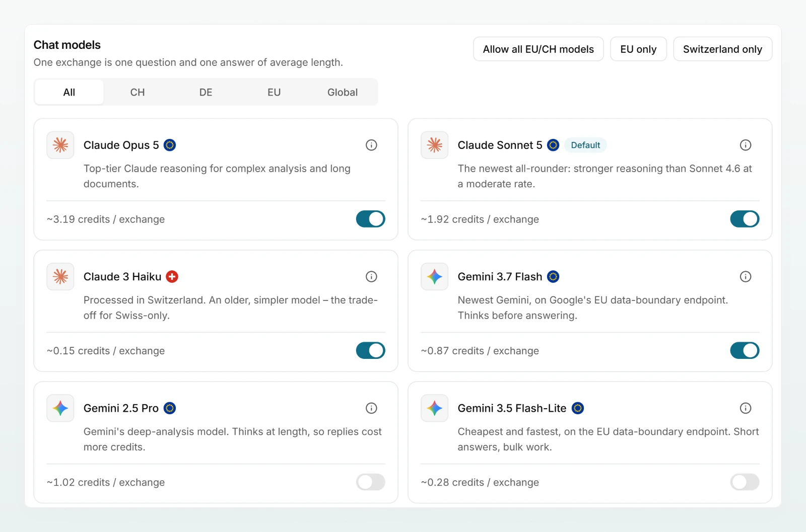Select the All region tab
806x532 pixels.
pyautogui.click(x=69, y=92)
